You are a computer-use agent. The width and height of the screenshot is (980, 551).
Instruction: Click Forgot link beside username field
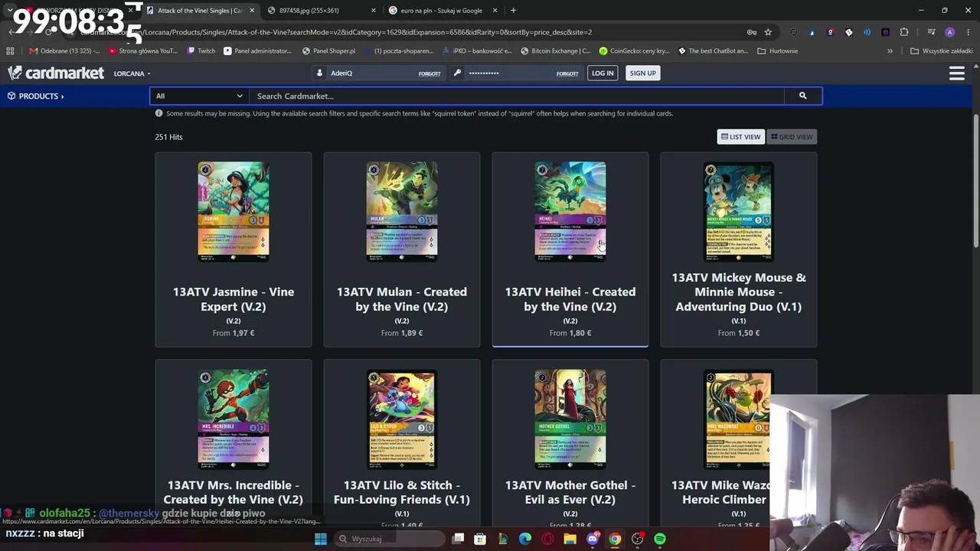pyautogui.click(x=430, y=73)
